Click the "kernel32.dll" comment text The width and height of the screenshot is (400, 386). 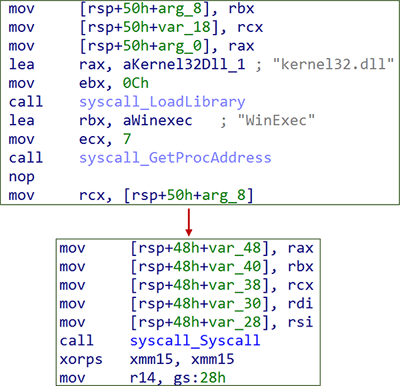333,64
